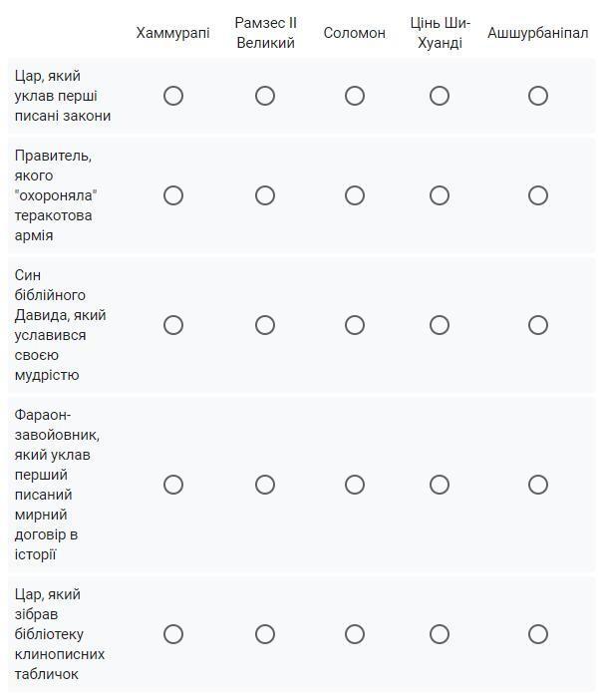602x700 pixels.
Task: Mark Хаммурапі for the son of David row
Action: (173, 325)
